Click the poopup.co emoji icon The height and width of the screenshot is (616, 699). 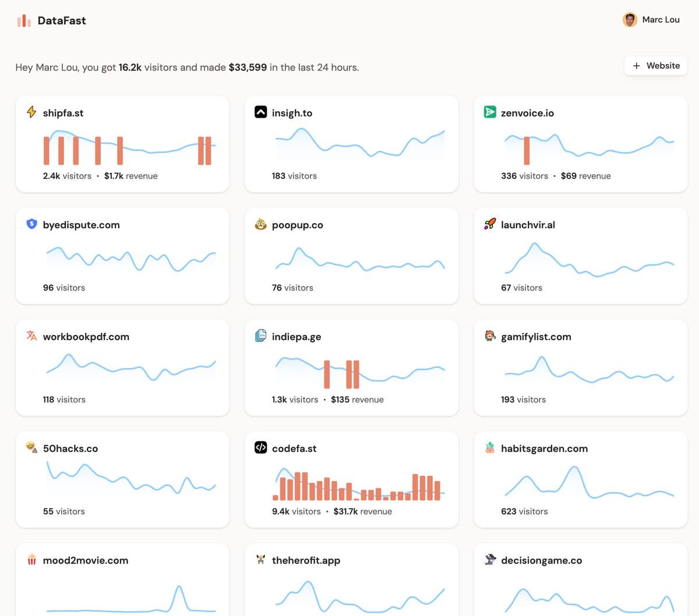[x=261, y=224]
